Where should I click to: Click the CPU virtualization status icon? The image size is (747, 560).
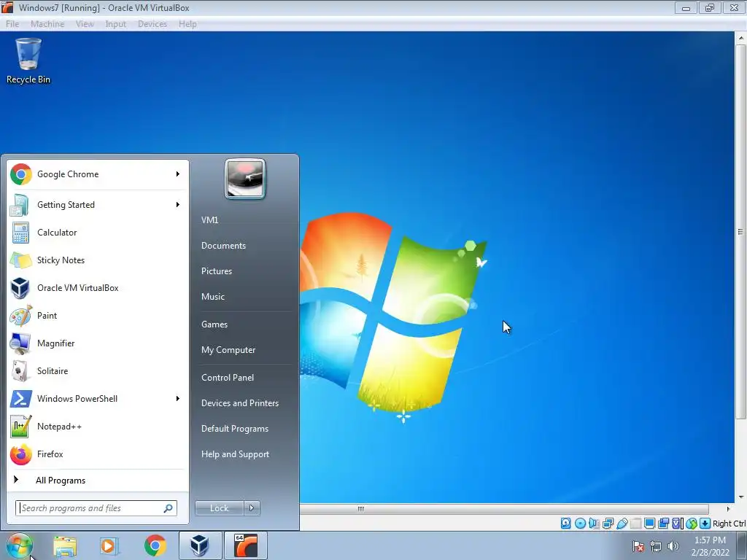(x=677, y=524)
